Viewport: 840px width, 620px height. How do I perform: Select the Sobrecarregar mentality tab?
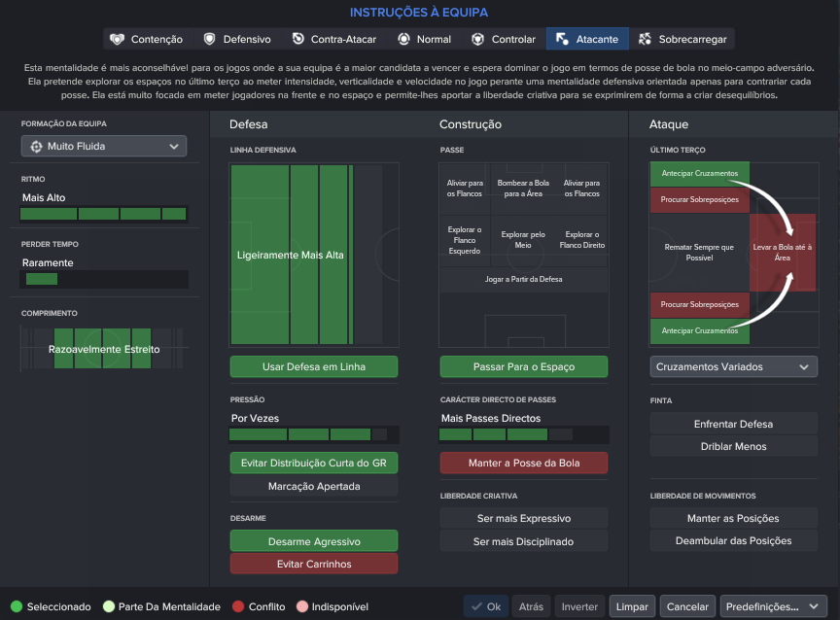(682, 39)
